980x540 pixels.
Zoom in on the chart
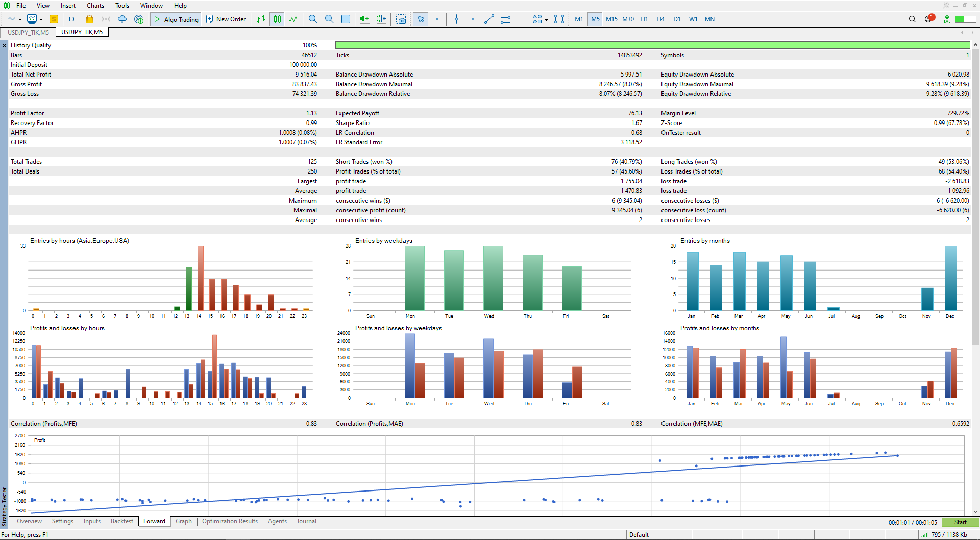pyautogui.click(x=313, y=19)
